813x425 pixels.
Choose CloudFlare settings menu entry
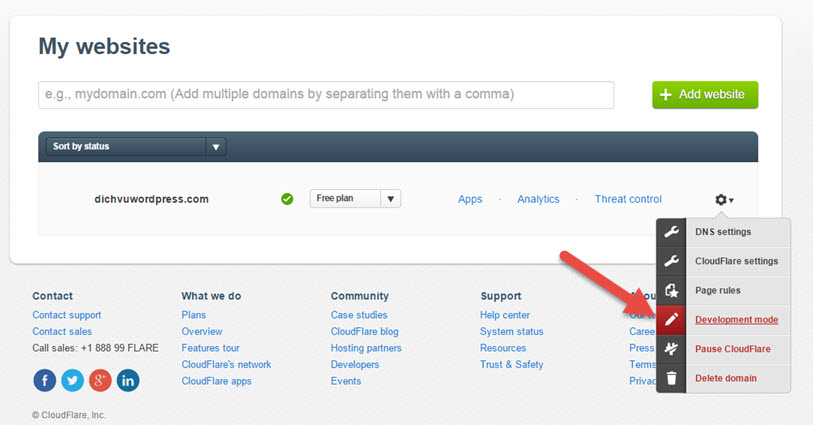[736, 261]
